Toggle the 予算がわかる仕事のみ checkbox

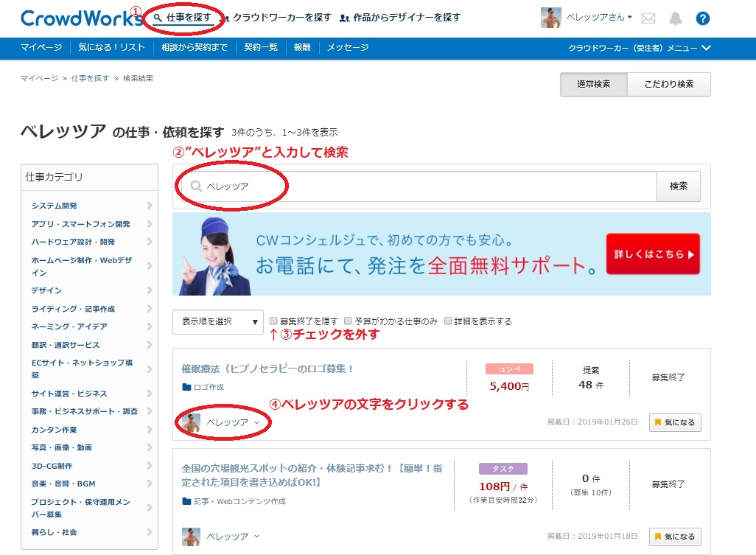pos(348,321)
